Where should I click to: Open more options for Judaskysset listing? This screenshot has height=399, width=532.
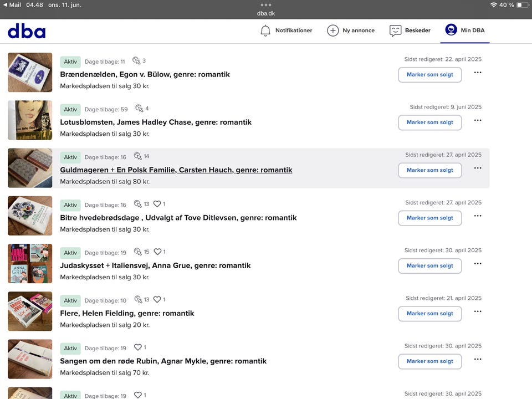(478, 264)
